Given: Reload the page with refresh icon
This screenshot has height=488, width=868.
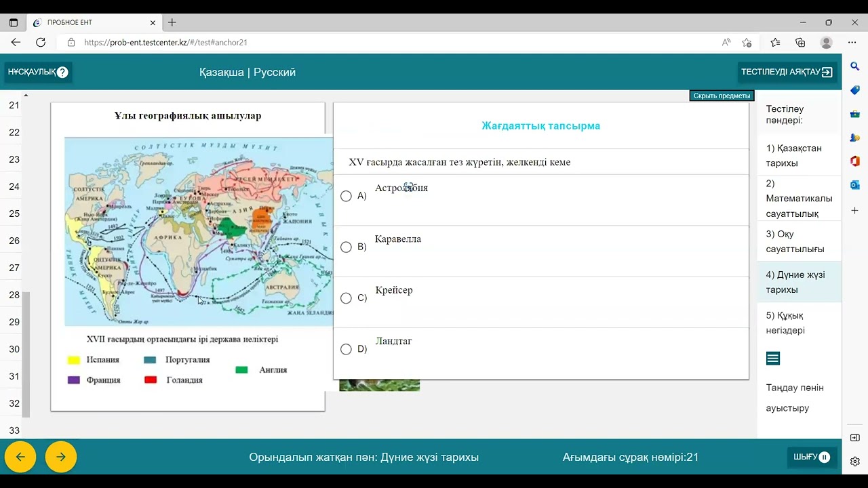Looking at the screenshot, I should click(41, 42).
